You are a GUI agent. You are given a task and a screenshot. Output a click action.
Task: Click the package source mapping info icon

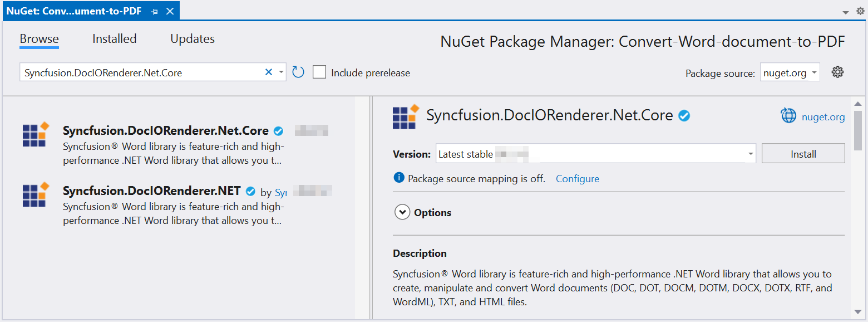click(x=398, y=178)
